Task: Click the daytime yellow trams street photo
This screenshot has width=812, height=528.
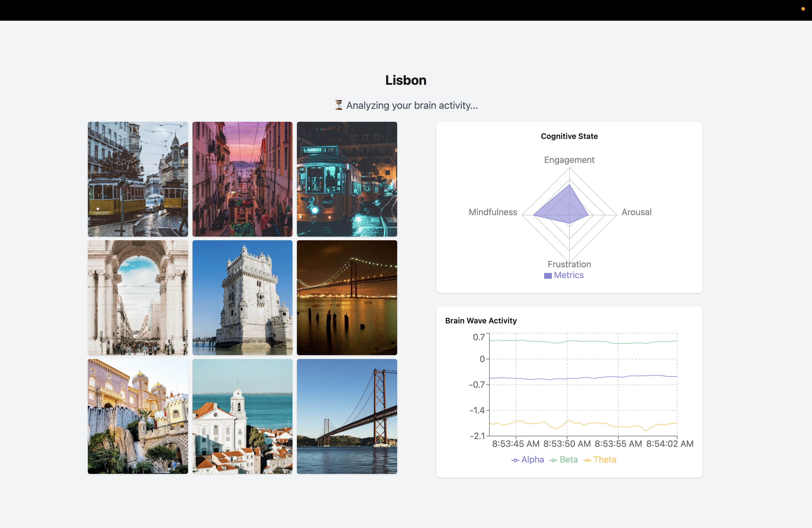Action: pyautogui.click(x=138, y=179)
